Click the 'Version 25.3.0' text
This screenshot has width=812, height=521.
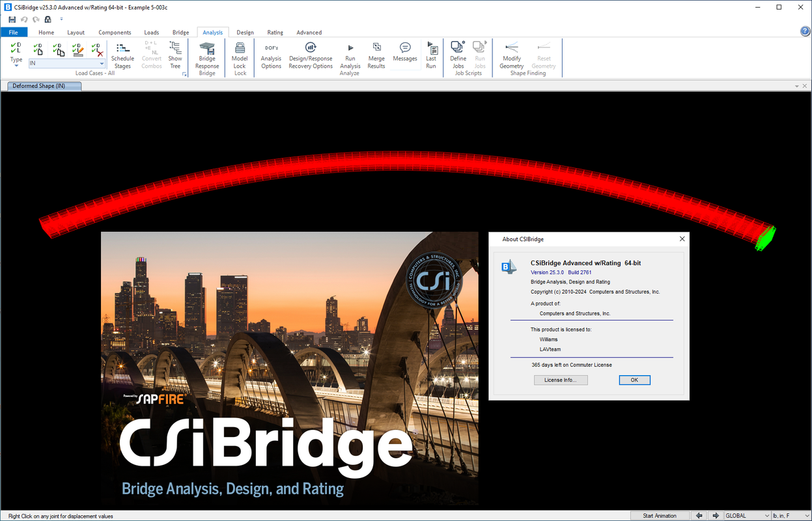pos(547,272)
